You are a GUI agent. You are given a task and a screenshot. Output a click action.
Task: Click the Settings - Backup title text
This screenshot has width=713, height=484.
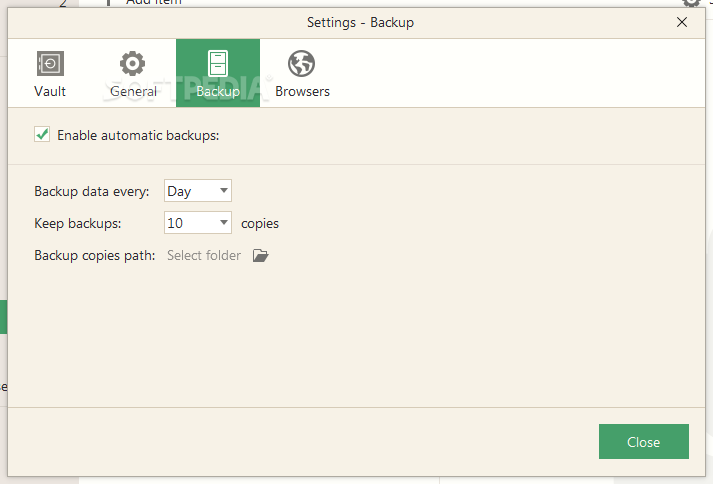tap(360, 22)
